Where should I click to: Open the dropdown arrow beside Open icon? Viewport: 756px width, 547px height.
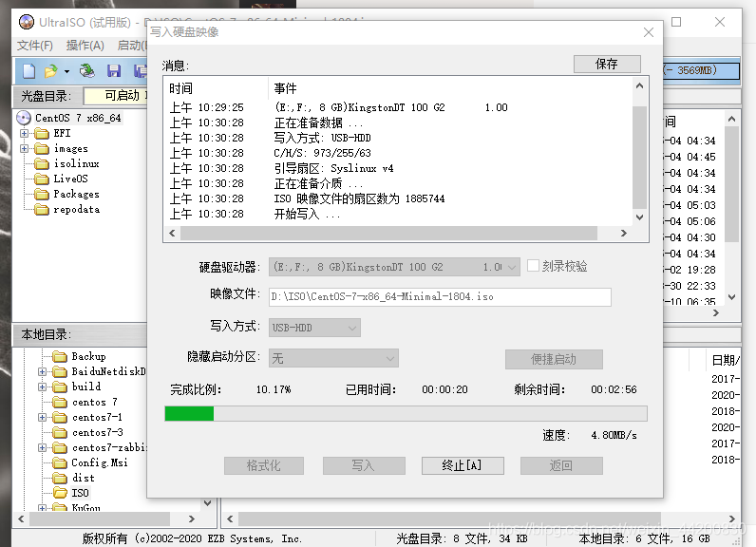point(66,72)
